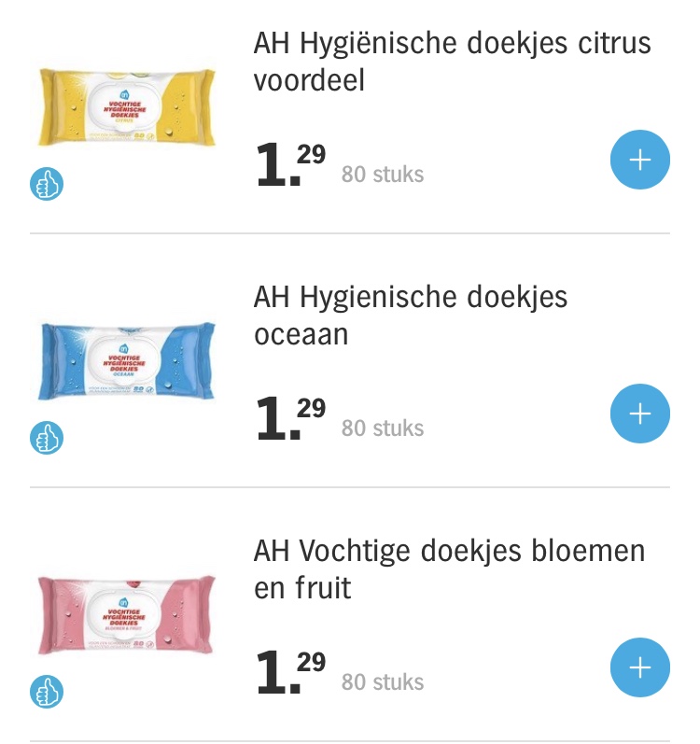This screenshot has height=744, width=700.
Task: Open the pink bloemen en fruit product image
Action: coord(127,615)
